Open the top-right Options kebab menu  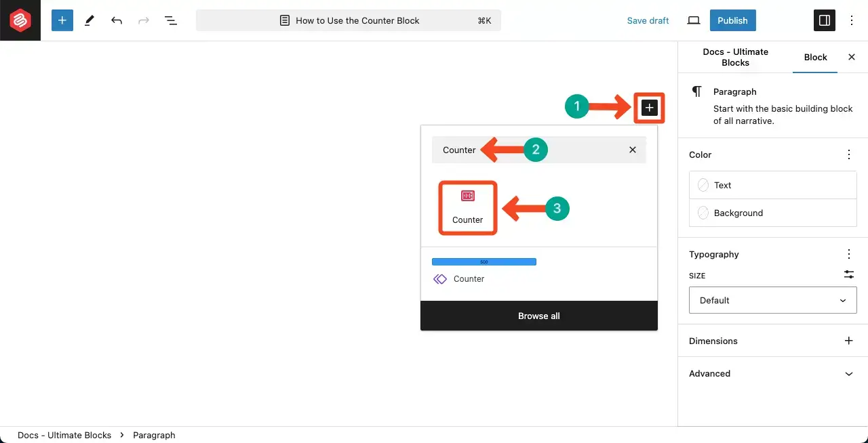coord(852,20)
